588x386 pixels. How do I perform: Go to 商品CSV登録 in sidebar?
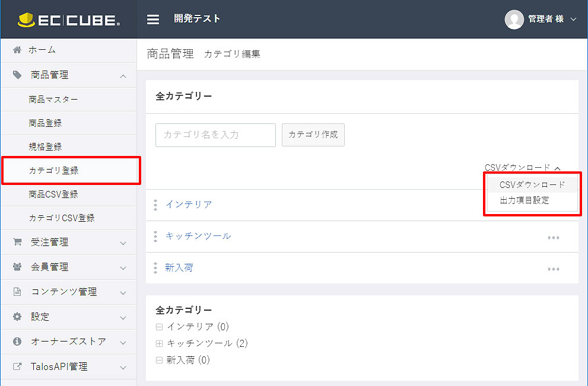(53, 194)
